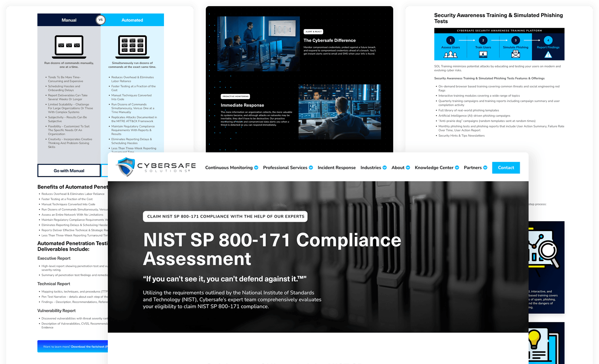Click the Knowledge Center dropdown icon
The width and height of the screenshot is (599, 364).
[x=457, y=168]
